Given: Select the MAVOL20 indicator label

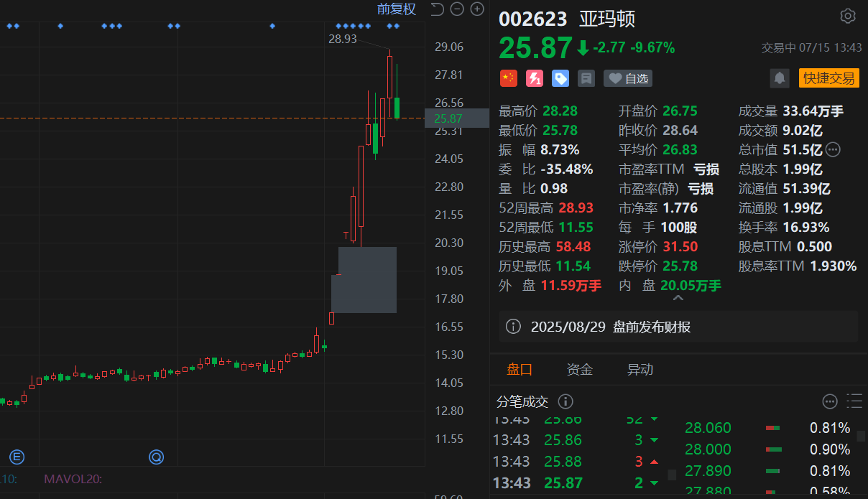Looking at the screenshot, I should tap(73, 478).
